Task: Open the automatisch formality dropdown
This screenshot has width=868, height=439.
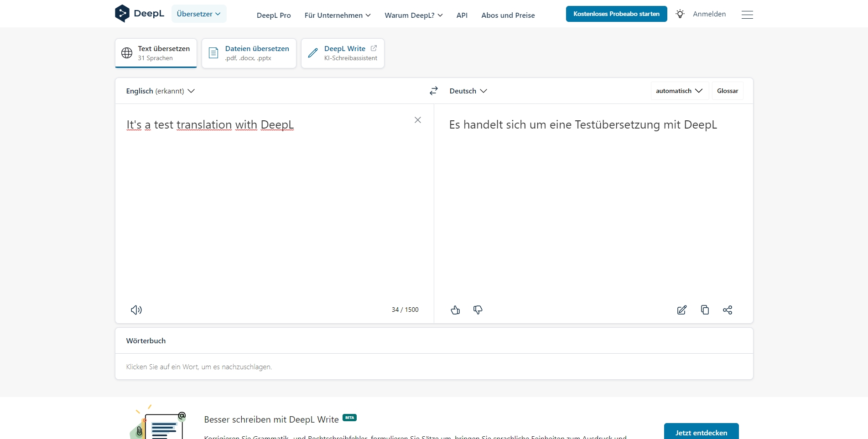Action: 680,91
